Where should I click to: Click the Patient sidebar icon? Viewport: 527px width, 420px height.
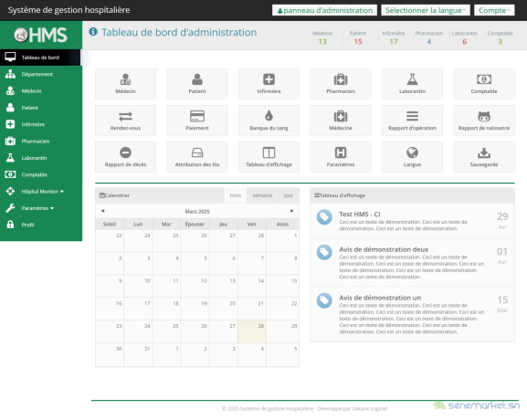click(10, 108)
